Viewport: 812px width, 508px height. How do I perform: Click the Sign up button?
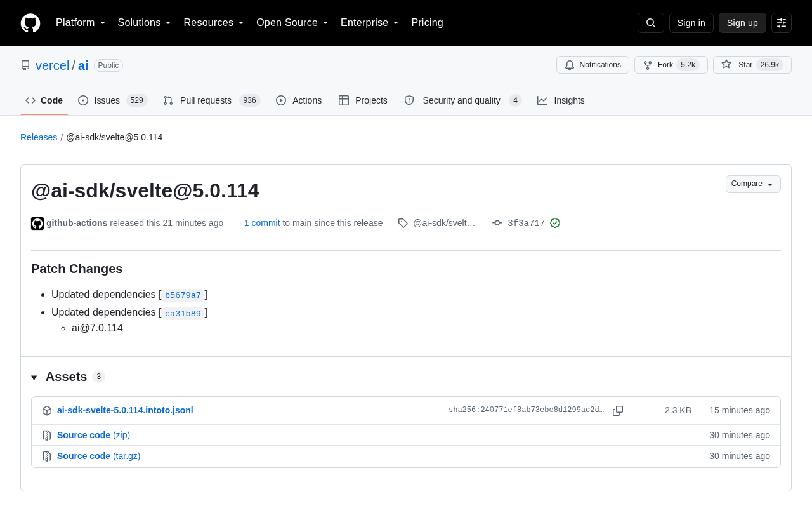click(742, 23)
